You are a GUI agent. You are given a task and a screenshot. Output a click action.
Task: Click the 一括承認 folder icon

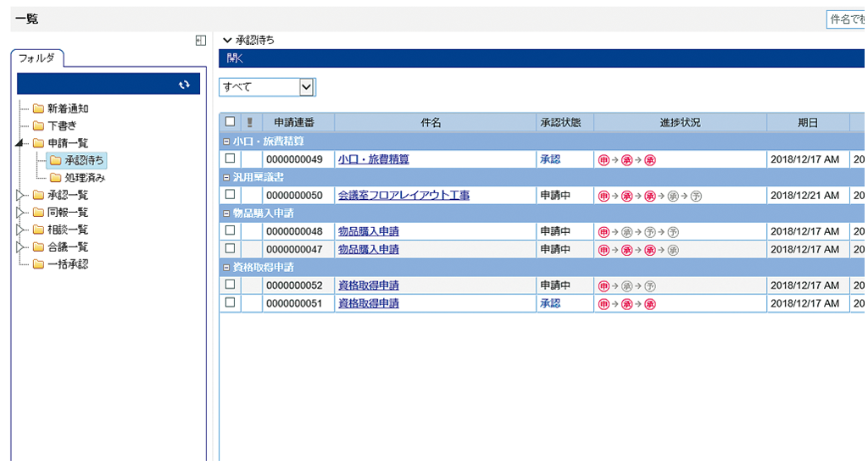[x=38, y=264]
